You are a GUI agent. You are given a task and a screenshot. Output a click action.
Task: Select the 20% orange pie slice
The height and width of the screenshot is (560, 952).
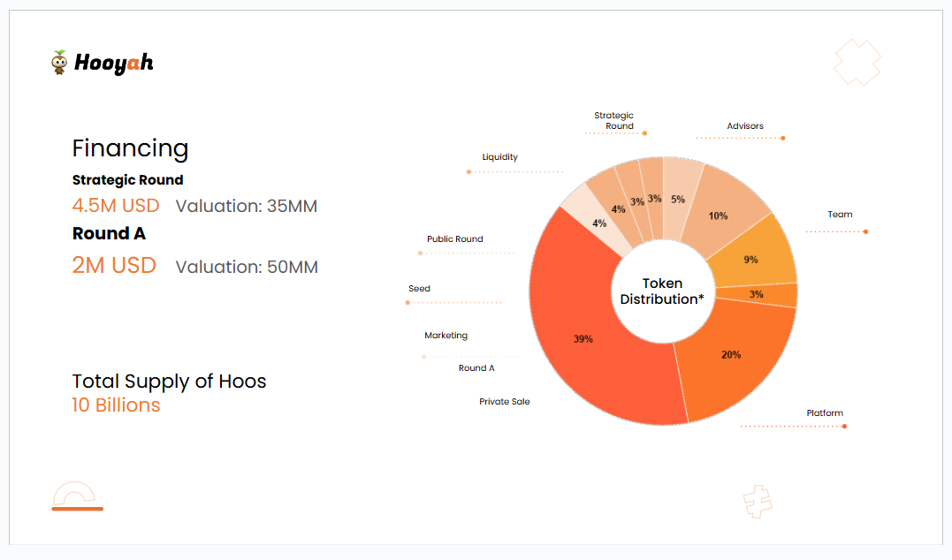[732, 354]
